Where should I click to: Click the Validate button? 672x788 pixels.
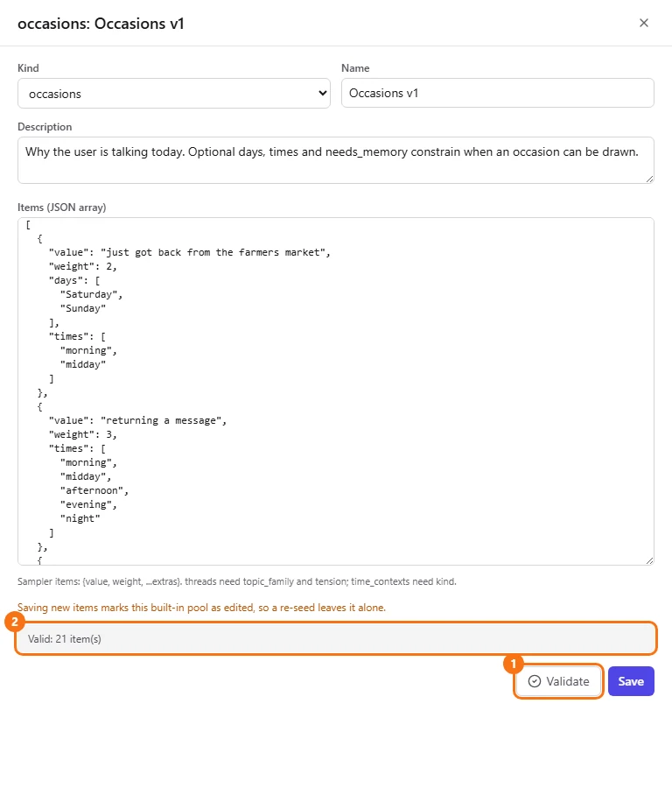(558, 681)
